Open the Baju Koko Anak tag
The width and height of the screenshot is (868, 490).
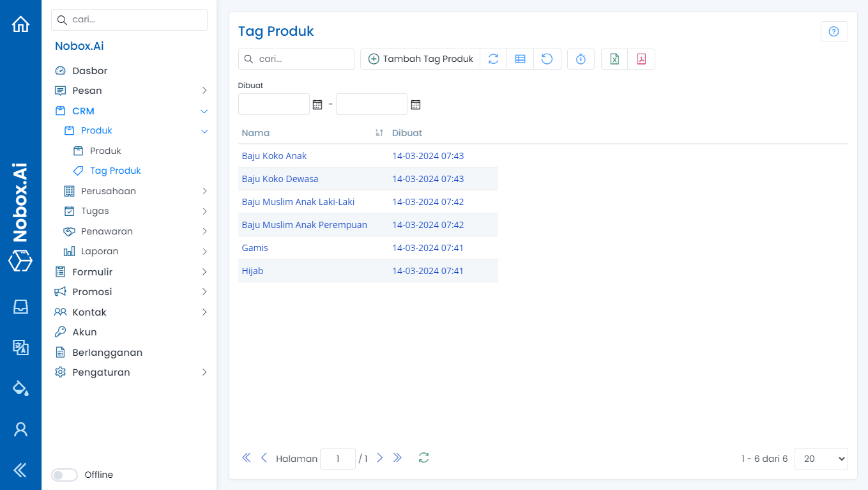[274, 156]
